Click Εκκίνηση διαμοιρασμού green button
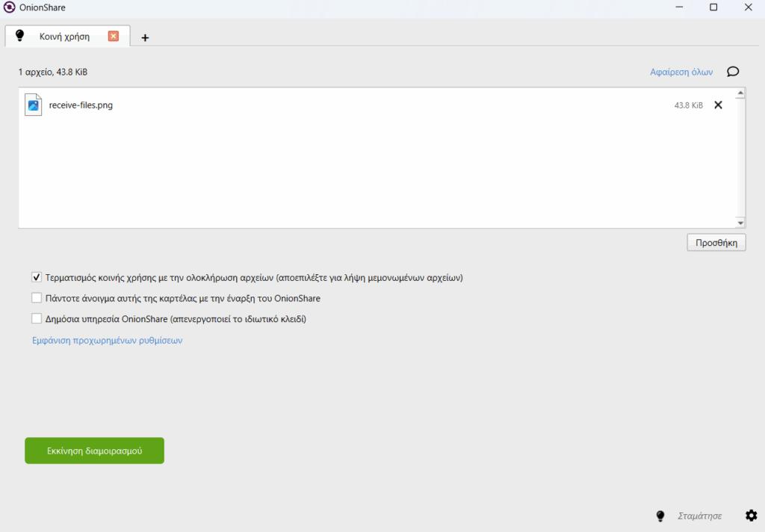 (x=94, y=451)
